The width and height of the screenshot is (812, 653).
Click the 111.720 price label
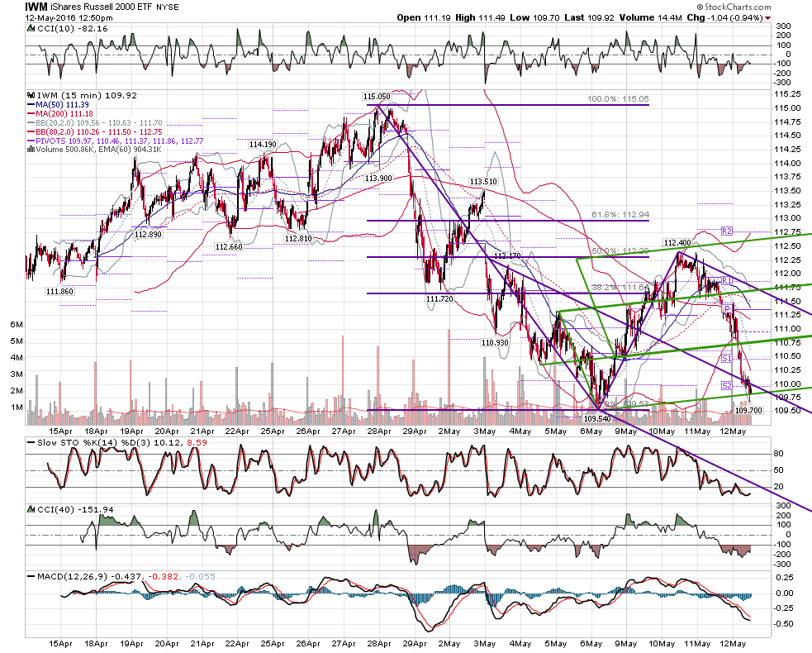point(439,299)
